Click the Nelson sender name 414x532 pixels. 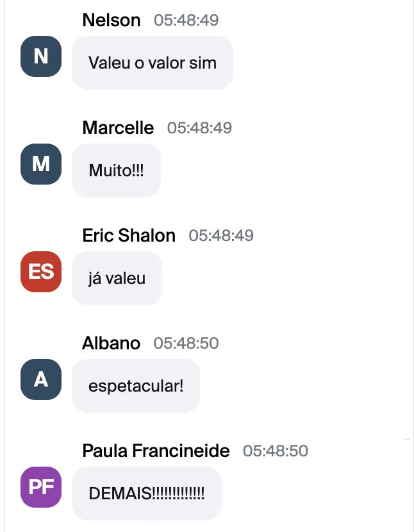pyautogui.click(x=112, y=20)
